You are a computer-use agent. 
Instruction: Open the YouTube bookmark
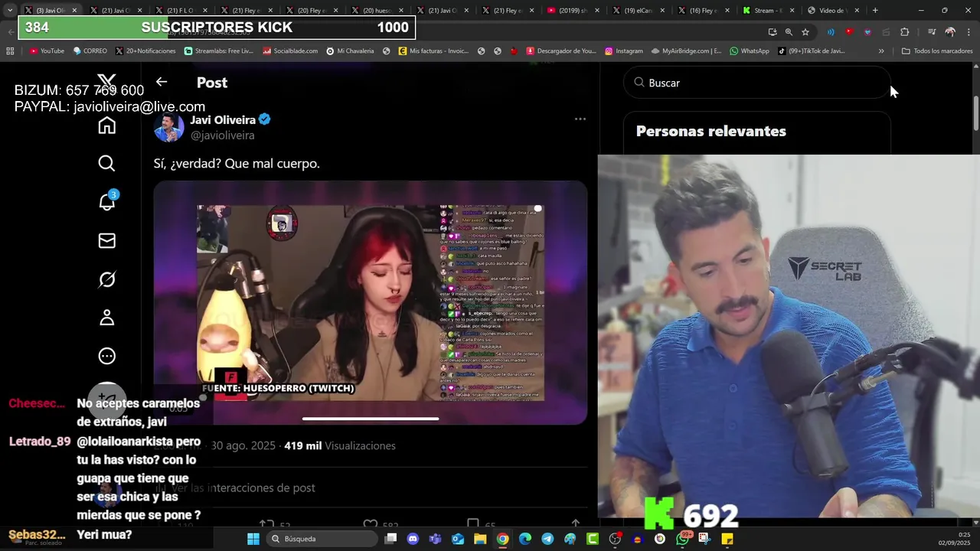47,51
